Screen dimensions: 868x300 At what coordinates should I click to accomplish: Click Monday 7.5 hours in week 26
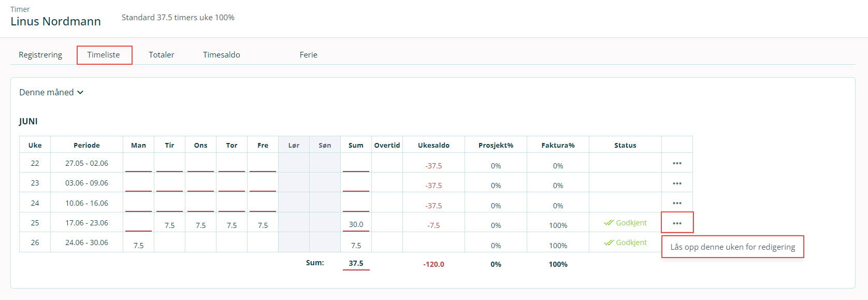pyautogui.click(x=138, y=246)
